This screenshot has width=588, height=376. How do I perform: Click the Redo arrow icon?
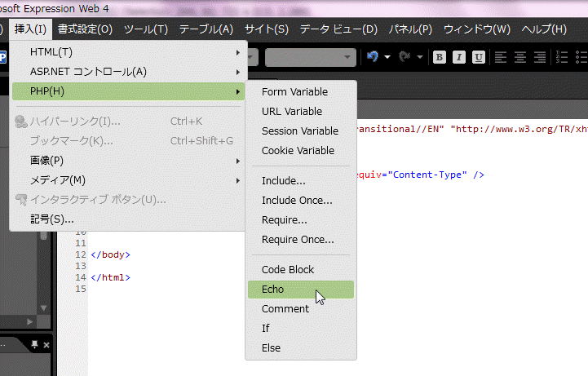405,57
